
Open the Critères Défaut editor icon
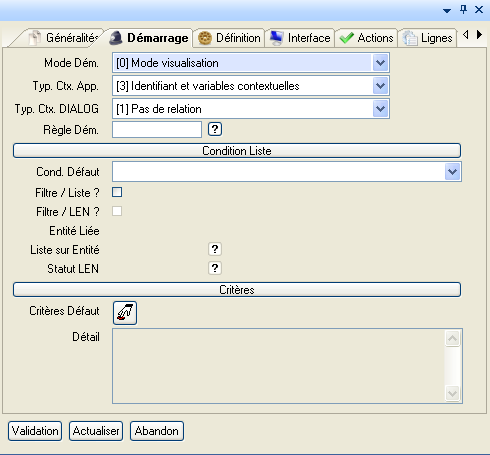pos(125,313)
